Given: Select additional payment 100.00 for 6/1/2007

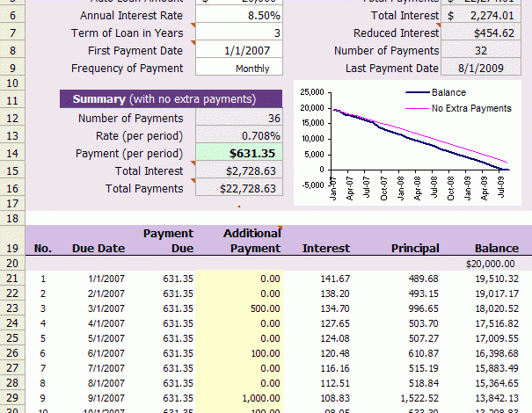Looking at the screenshot, I should [239, 353].
